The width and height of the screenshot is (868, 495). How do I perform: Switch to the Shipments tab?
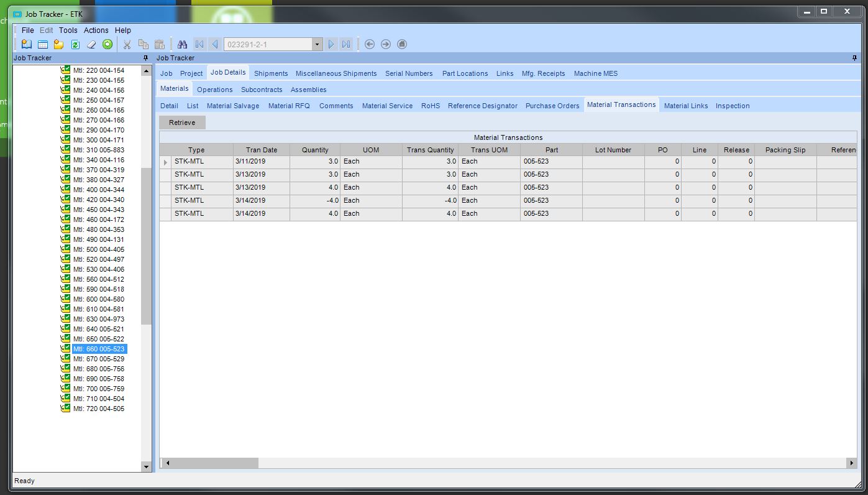click(271, 73)
